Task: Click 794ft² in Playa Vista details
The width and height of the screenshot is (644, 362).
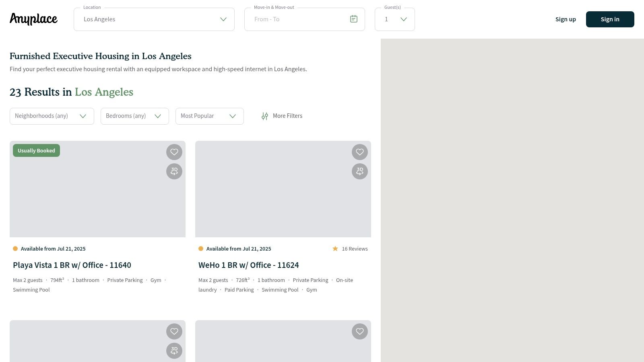Action: pos(57,280)
